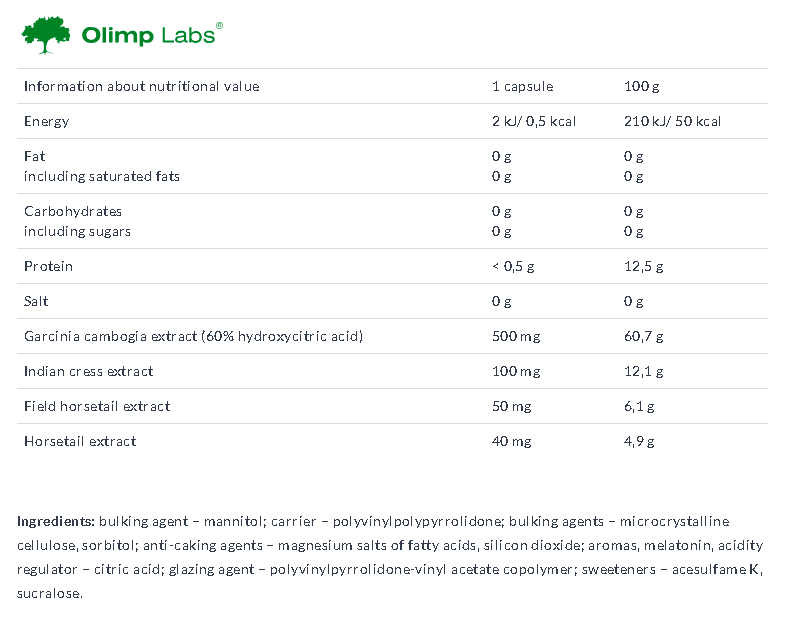The image size is (791, 617).
Task: Select the Protein '12,5 g' value
Action: (x=644, y=266)
